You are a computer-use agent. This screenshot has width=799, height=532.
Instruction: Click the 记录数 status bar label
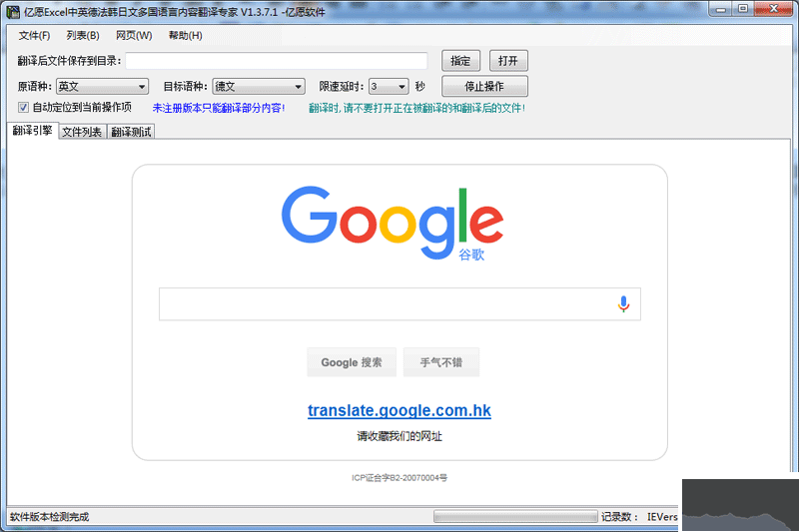click(x=619, y=517)
